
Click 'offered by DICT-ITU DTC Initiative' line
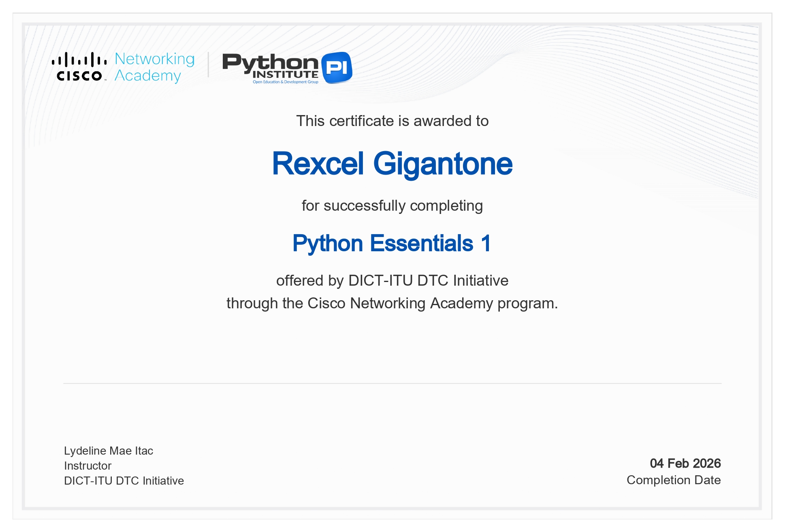[x=392, y=280]
